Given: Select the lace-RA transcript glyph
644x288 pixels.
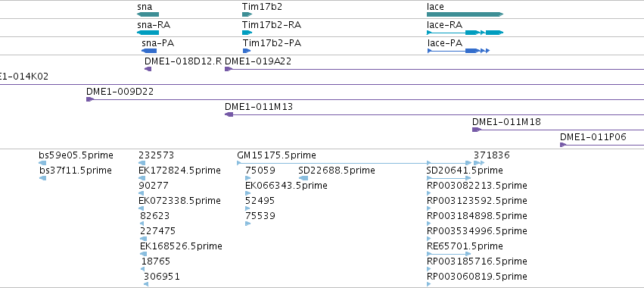Looking at the screenshot, I should pos(465,33).
